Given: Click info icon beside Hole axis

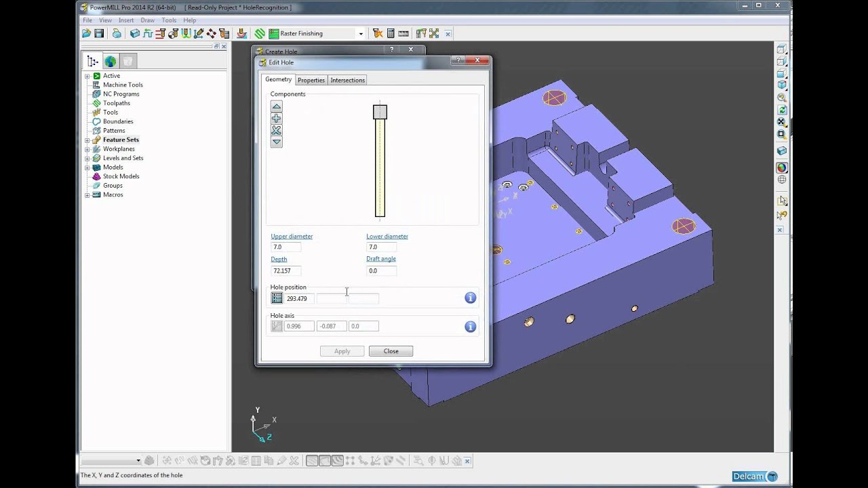Looking at the screenshot, I should click(470, 327).
